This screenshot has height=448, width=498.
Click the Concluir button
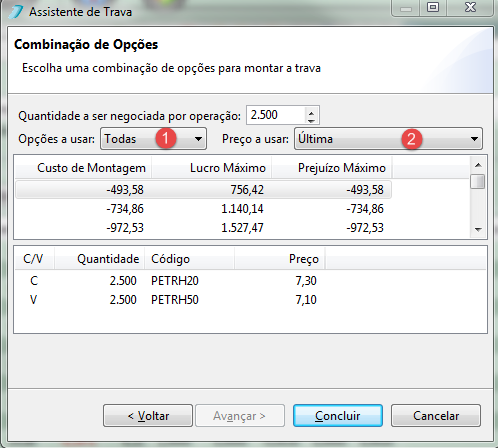[338, 416]
